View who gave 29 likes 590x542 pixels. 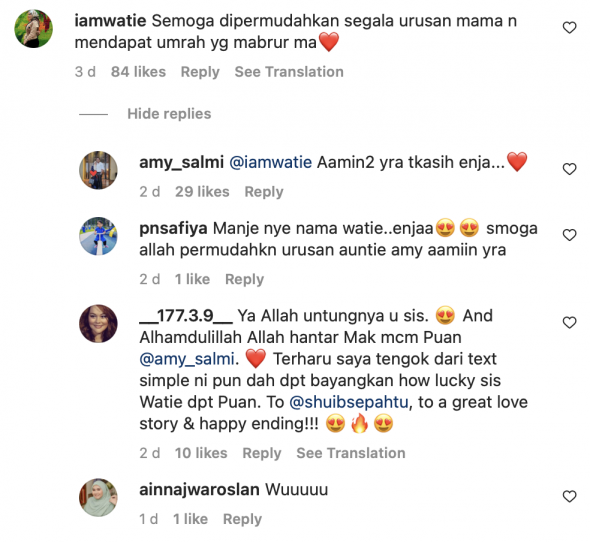point(202,192)
